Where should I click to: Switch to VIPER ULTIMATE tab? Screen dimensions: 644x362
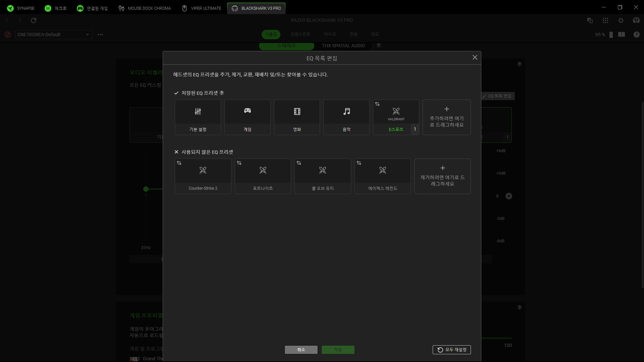202,8
